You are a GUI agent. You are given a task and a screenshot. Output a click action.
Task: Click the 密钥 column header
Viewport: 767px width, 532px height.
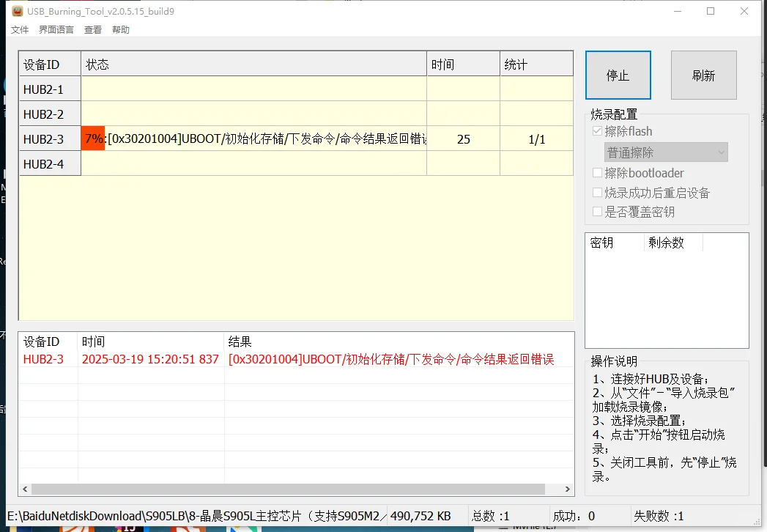pos(615,243)
